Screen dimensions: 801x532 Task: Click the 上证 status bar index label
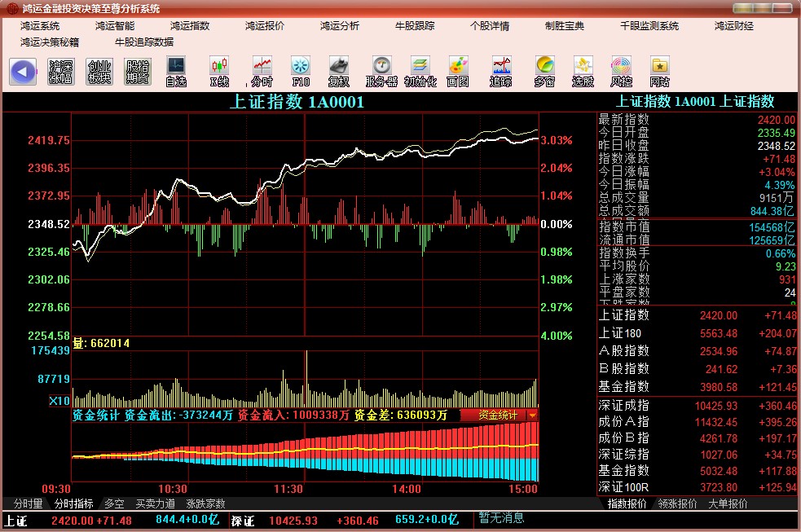(x=15, y=521)
